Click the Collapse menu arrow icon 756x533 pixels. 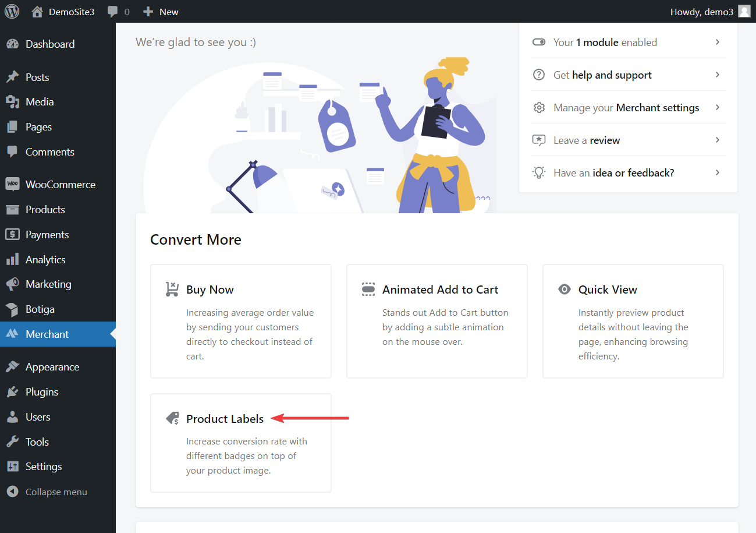(12, 492)
